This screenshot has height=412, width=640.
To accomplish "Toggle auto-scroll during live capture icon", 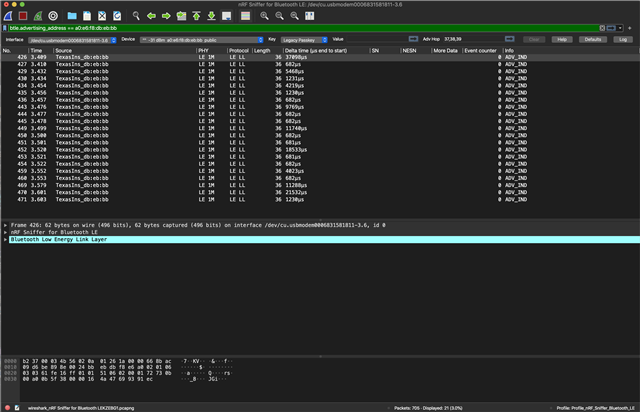I will click(x=227, y=16).
